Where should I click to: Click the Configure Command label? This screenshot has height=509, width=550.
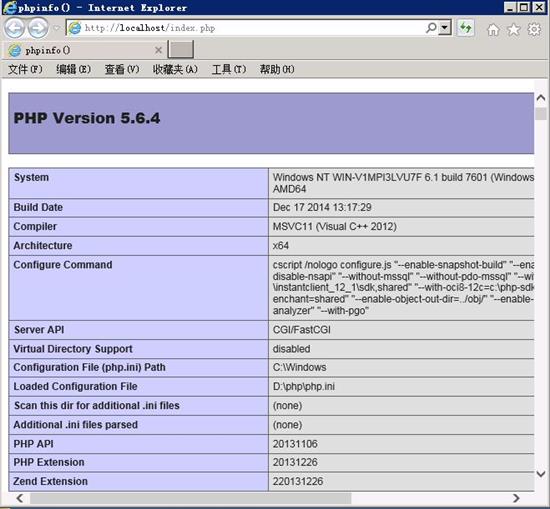click(x=63, y=265)
